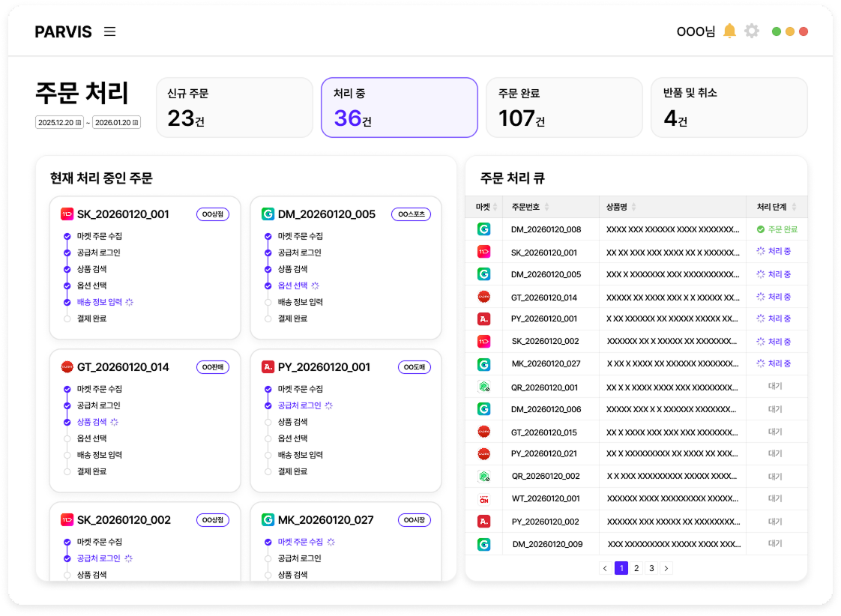This screenshot has height=616, width=841.
Task: Select the 주문 완료 107건 card
Action: pos(564,107)
